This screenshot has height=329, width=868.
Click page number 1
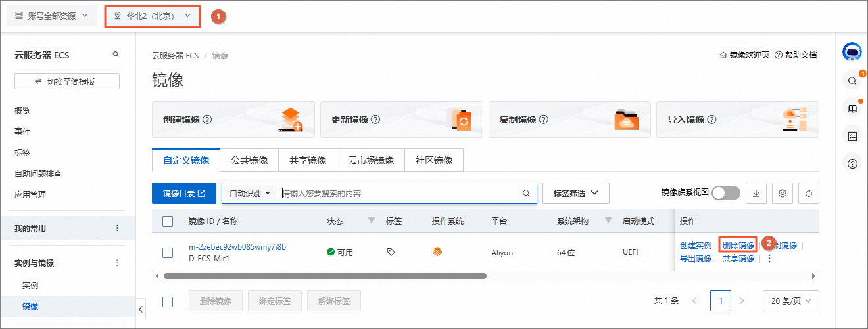pos(721,301)
